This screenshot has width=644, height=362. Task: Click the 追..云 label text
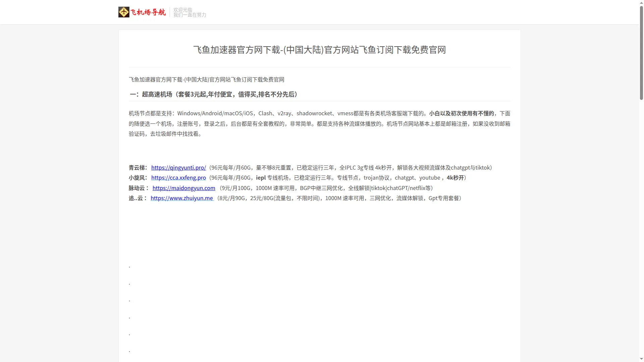coord(138,198)
